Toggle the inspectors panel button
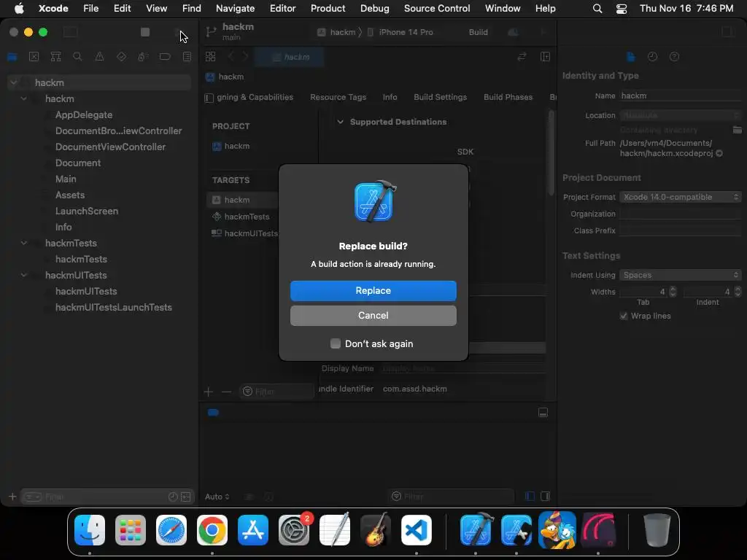Viewport: 747px width, 560px height. pos(727,32)
